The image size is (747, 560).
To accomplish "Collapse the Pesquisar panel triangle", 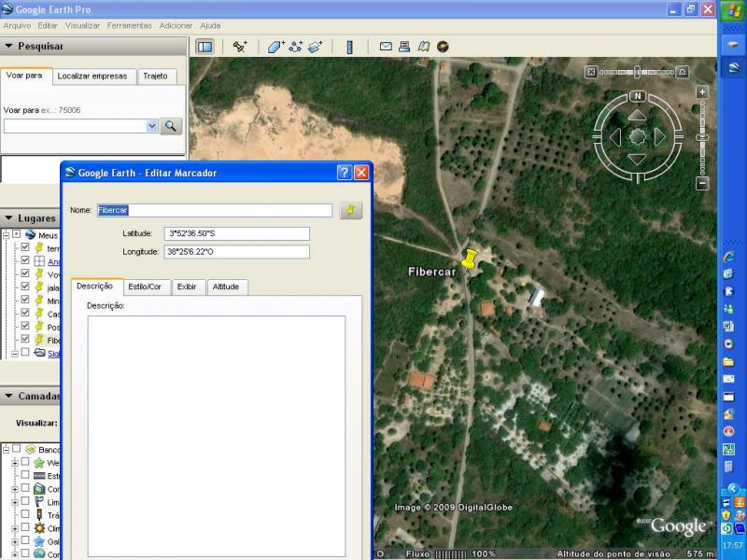I will [8, 46].
